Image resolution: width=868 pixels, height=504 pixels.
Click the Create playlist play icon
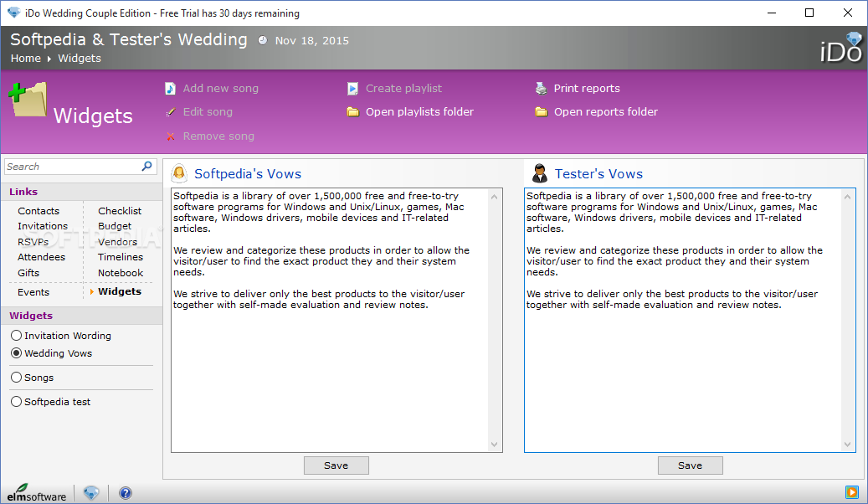point(352,89)
